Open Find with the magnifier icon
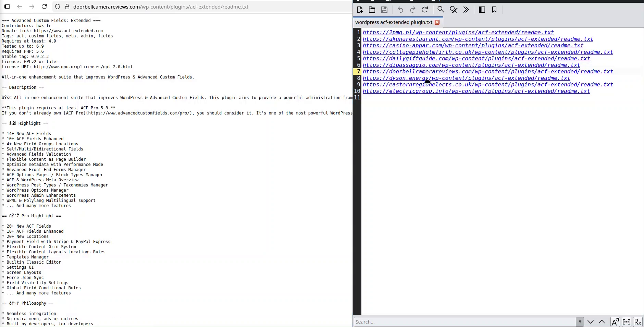The image size is (644, 327). click(441, 10)
